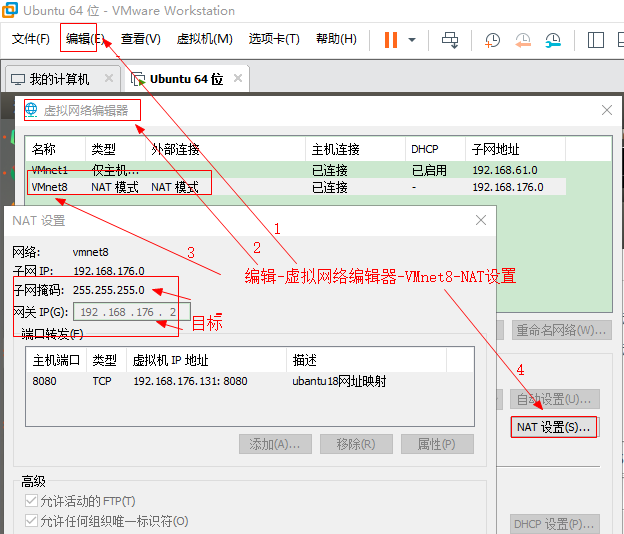Image resolution: width=624 pixels, height=534 pixels.
Task: Click the 移除(R) button
Action: [356, 444]
